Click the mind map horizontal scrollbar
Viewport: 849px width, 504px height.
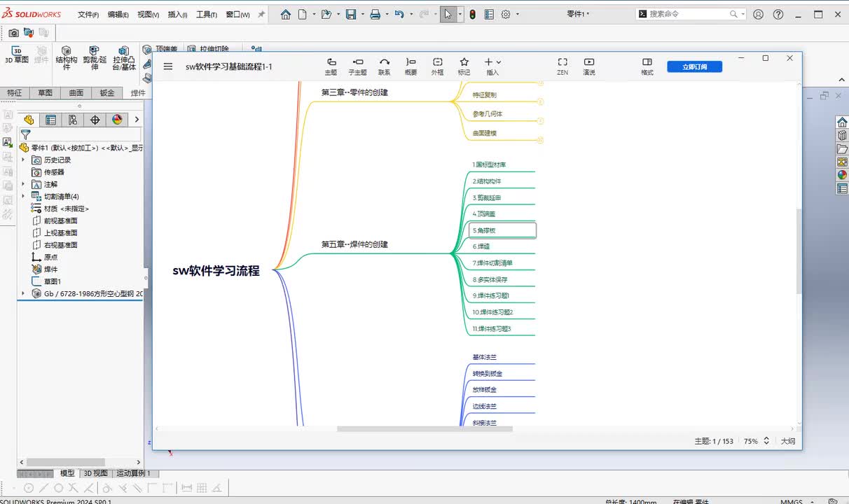coord(424,429)
